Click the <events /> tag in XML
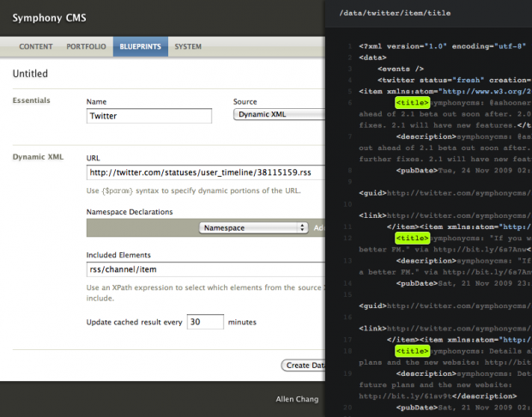Image resolution: width=532 pixels, height=417 pixels. tap(401, 69)
